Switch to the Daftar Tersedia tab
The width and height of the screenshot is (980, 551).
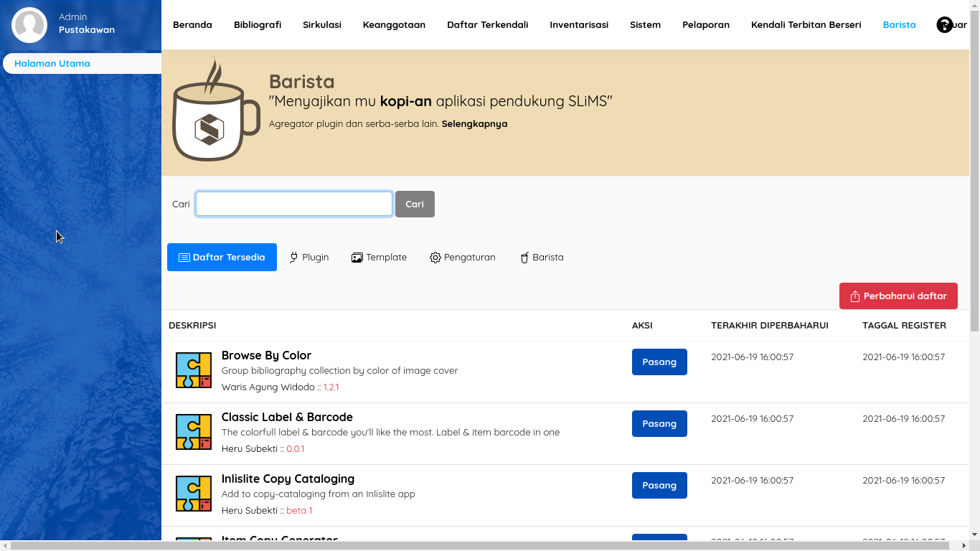click(x=222, y=258)
